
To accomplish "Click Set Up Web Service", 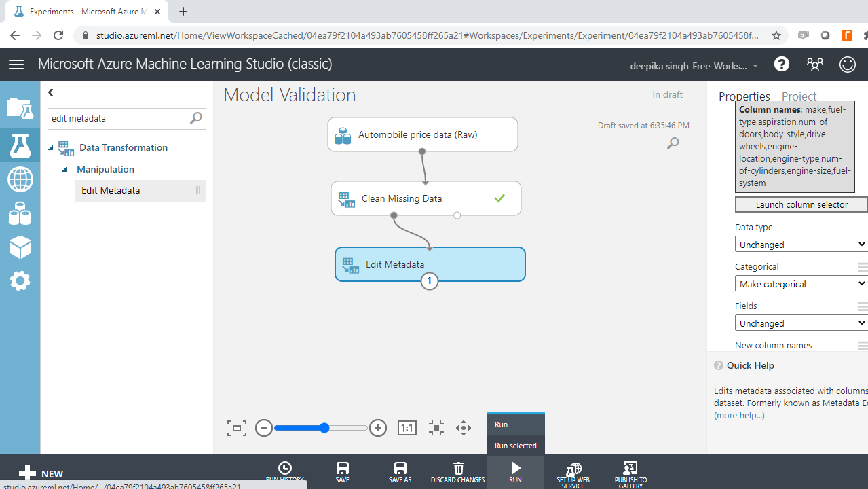I will click(x=573, y=473).
